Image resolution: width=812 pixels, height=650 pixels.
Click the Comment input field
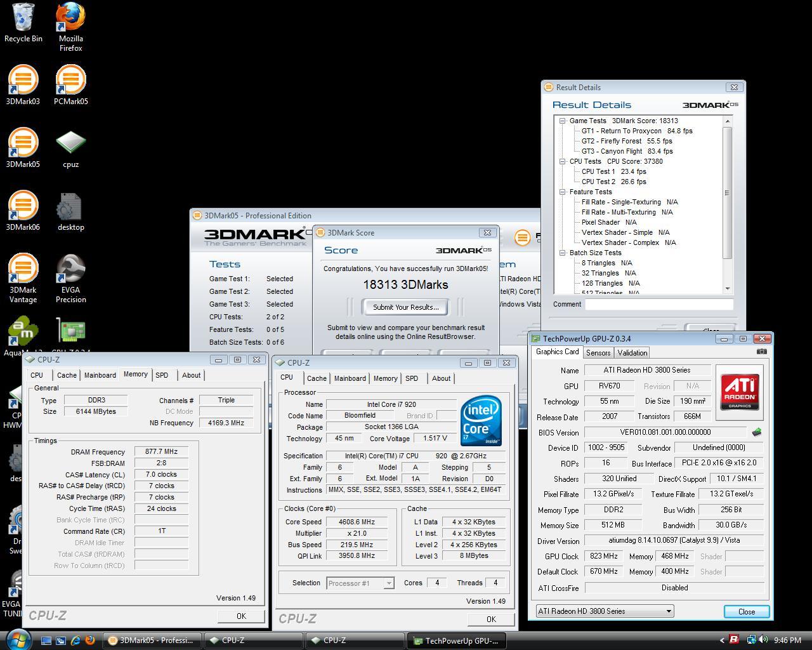pos(659,304)
